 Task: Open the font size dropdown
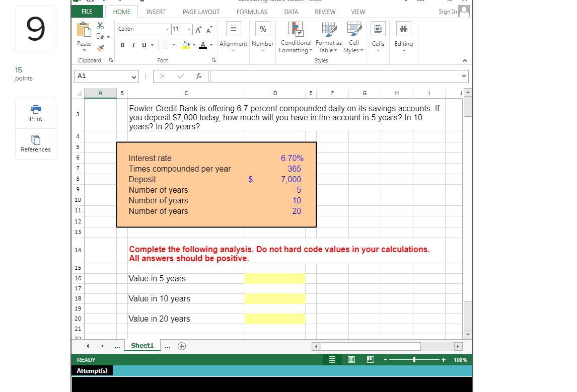[x=190, y=29]
